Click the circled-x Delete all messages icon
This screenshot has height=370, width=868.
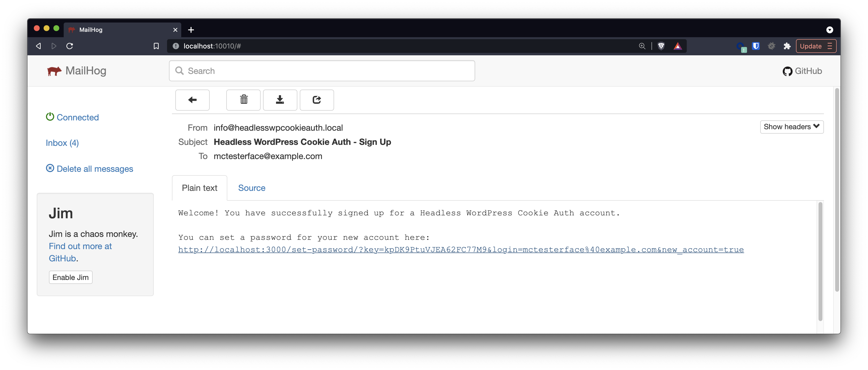(x=50, y=168)
